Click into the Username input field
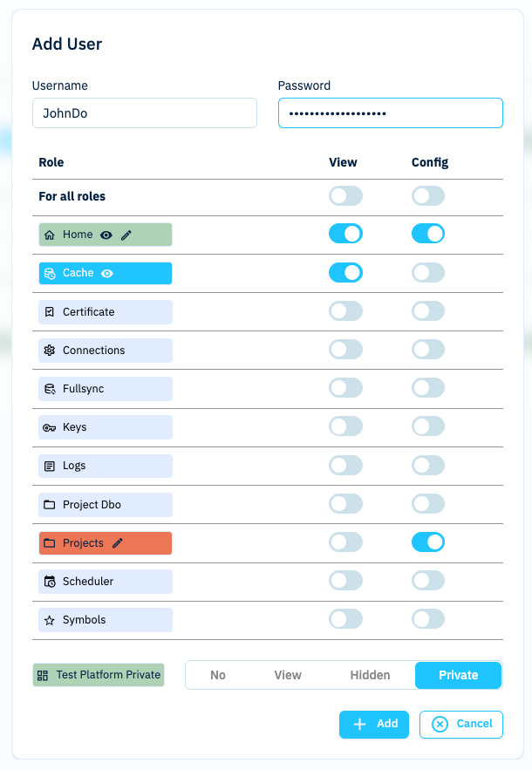Image resolution: width=532 pixels, height=770 pixels. [x=144, y=113]
